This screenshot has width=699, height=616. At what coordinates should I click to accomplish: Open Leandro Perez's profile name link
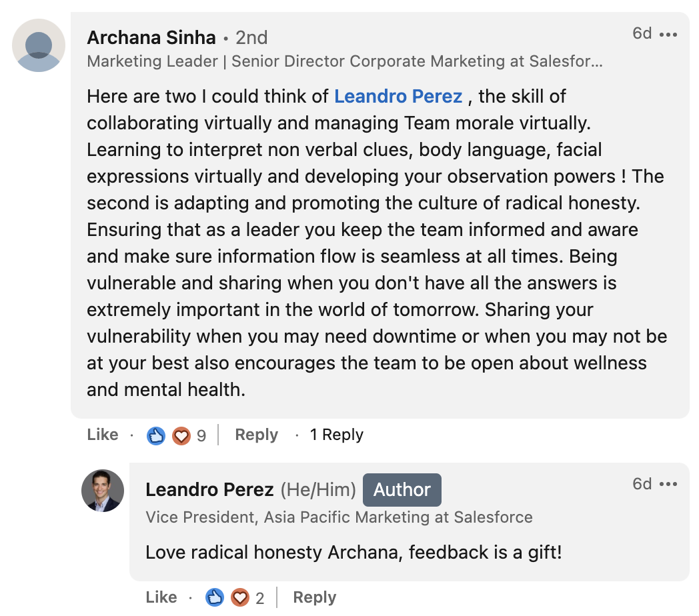pyautogui.click(x=210, y=489)
